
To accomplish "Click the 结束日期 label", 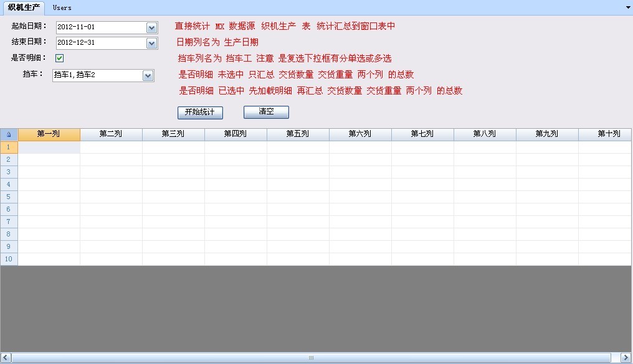I will click(x=29, y=42).
